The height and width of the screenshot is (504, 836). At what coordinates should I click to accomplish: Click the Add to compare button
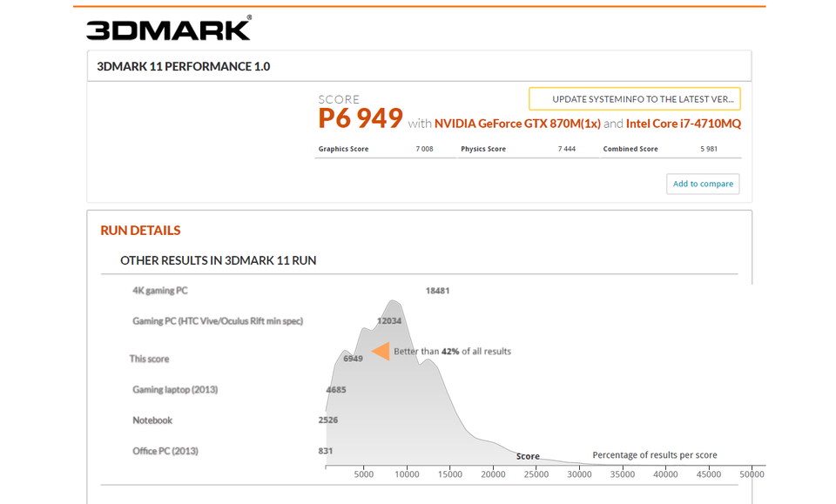[x=703, y=184]
